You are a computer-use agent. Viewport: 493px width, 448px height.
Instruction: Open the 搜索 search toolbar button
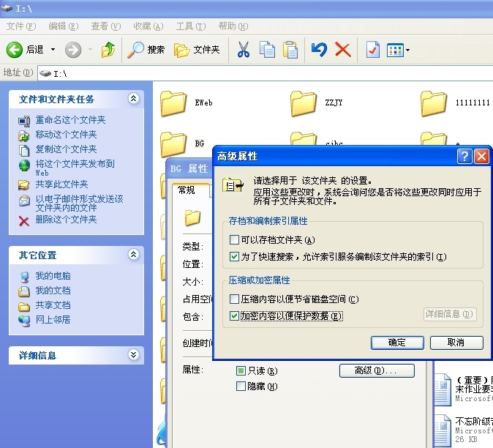click(146, 50)
